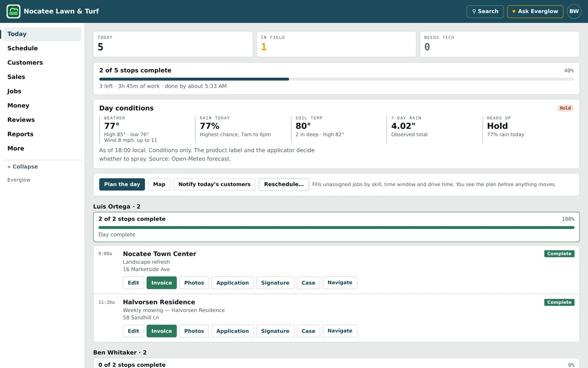The image size is (588, 368).
Task: Edit the Halvorsen Residence job
Action: point(133,331)
